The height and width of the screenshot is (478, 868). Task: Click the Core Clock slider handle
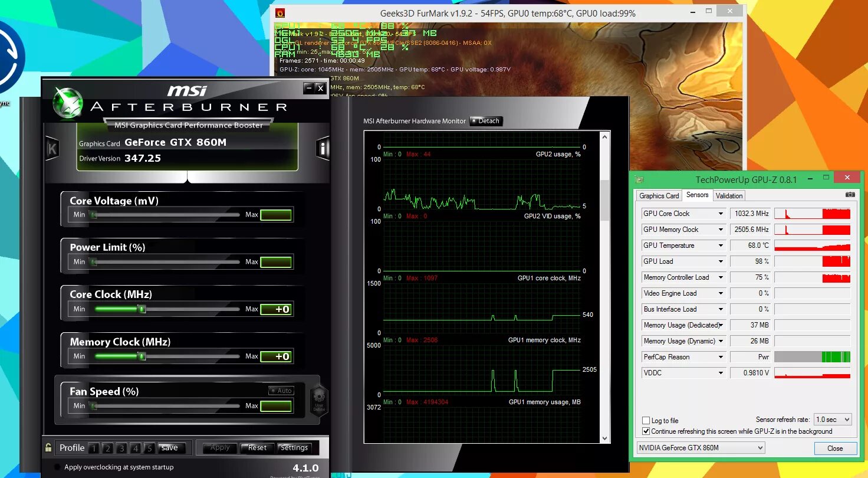[x=142, y=309]
